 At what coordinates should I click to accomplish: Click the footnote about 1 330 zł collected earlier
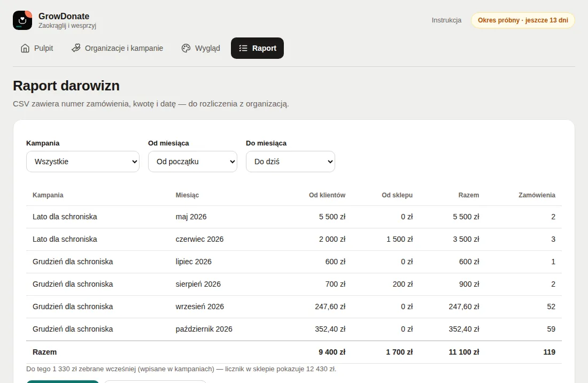[x=181, y=369]
